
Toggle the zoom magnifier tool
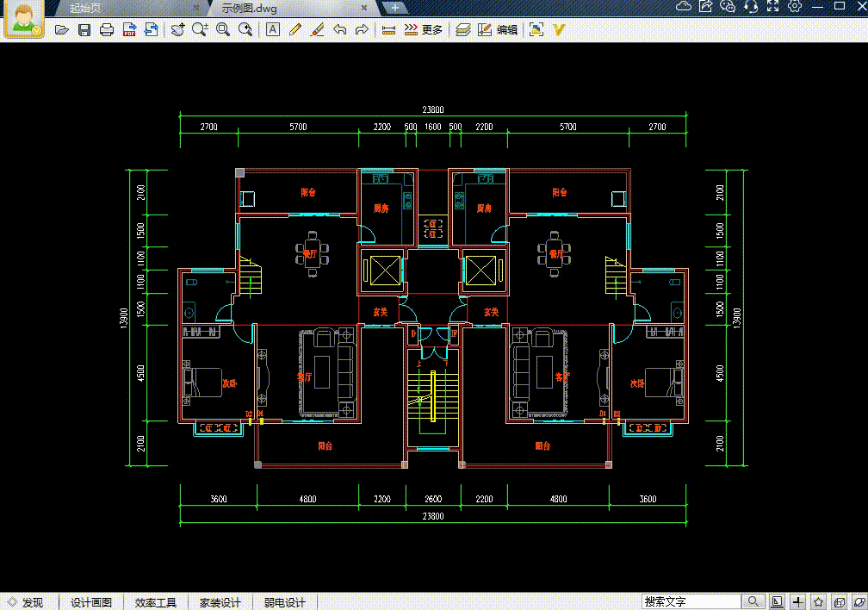[x=198, y=28]
